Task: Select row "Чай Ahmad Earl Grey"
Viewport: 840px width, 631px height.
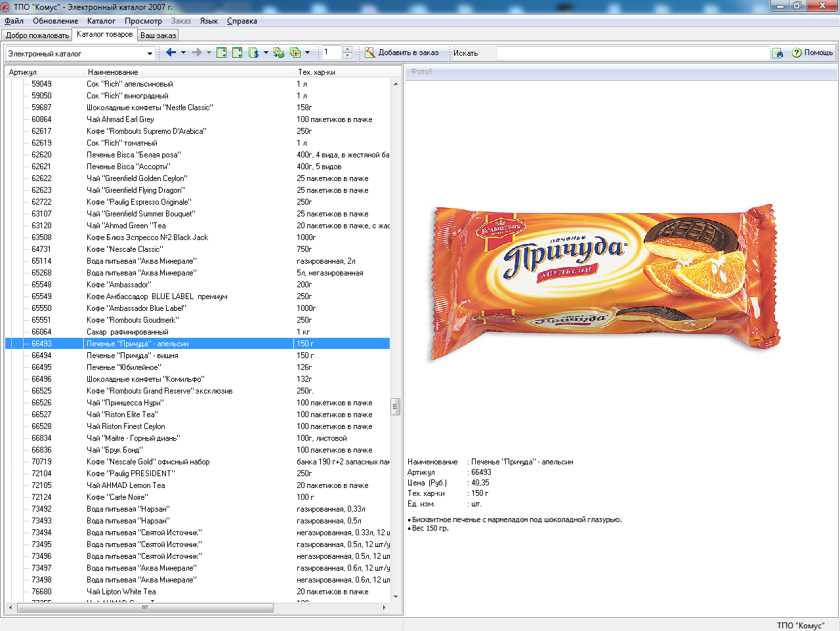Action: coord(198,119)
